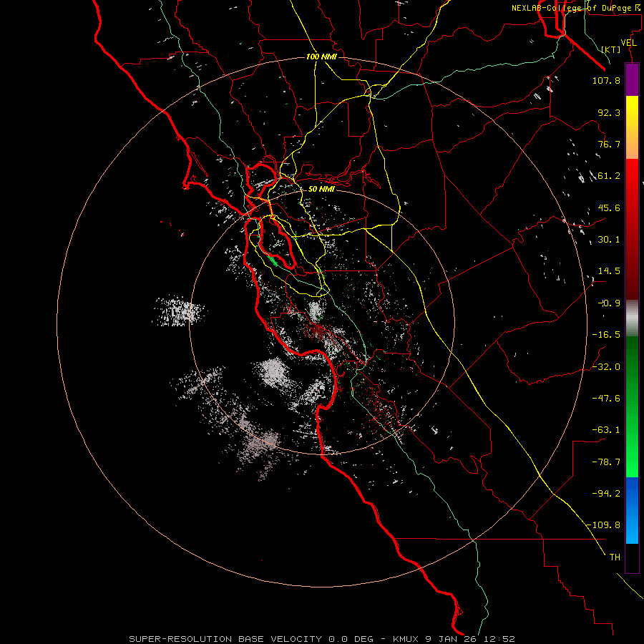Viewport: 644px width, 644px height.
Task: Click the TH threshold label
Action: click(615, 557)
